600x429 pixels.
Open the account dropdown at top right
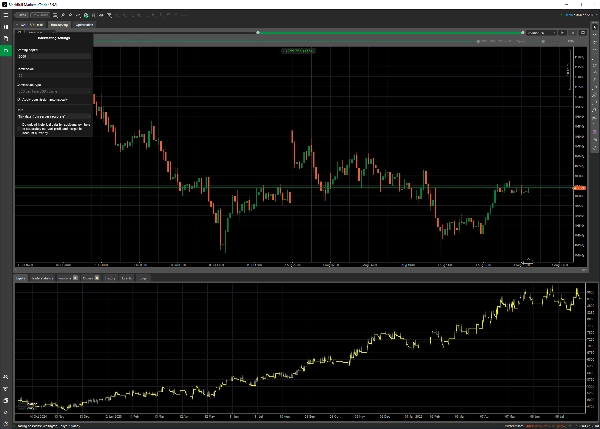(579, 15)
